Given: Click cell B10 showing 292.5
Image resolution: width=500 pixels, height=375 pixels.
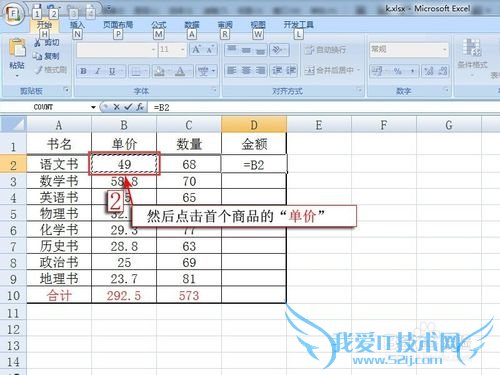Looking at the screenshot, I should point(124,295).
